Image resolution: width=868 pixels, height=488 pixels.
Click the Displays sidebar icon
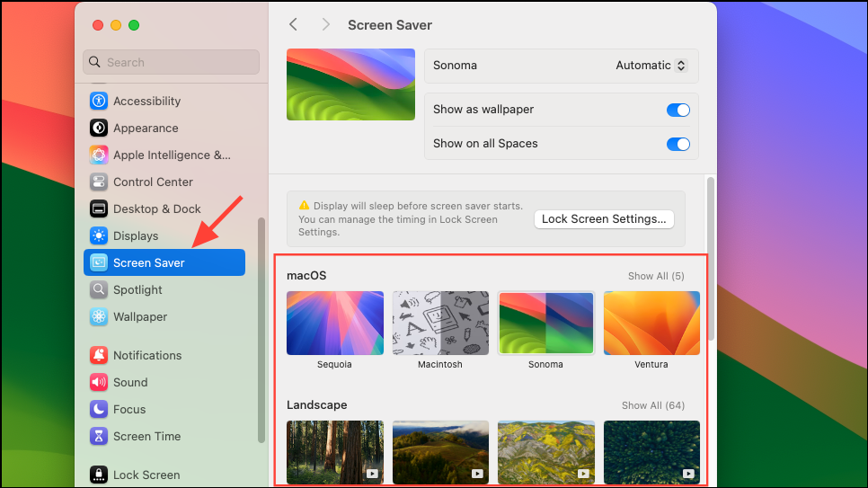(99, 236)
